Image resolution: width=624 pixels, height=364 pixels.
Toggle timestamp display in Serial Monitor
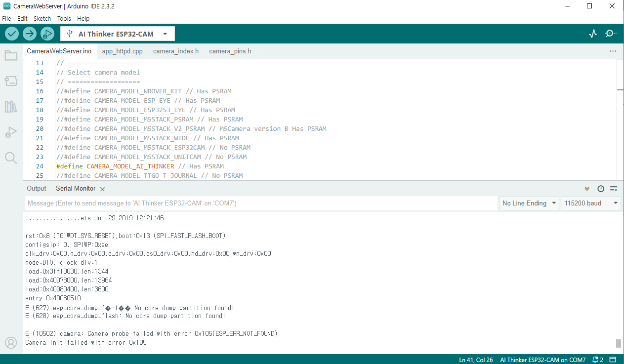click(600, 189)
